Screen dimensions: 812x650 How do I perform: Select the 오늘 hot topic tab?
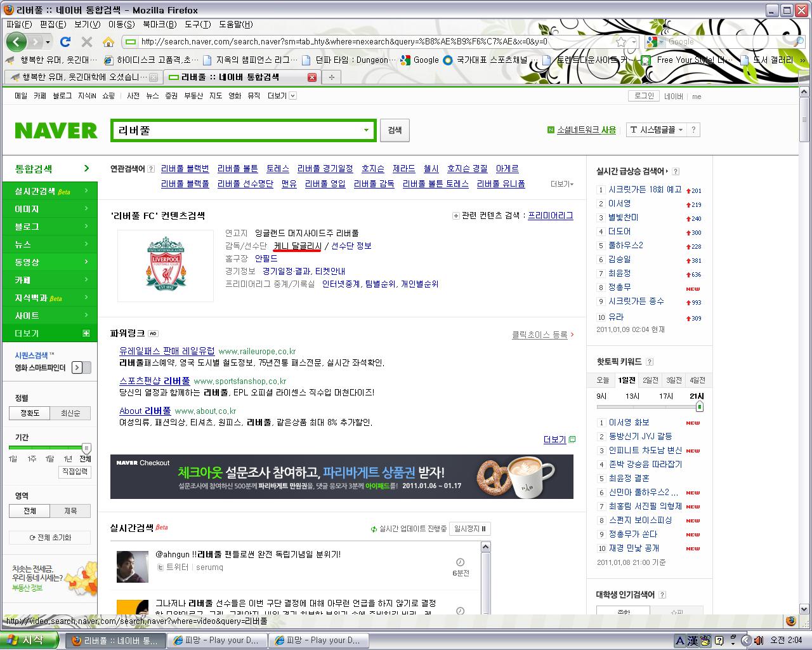pos(603,380)
